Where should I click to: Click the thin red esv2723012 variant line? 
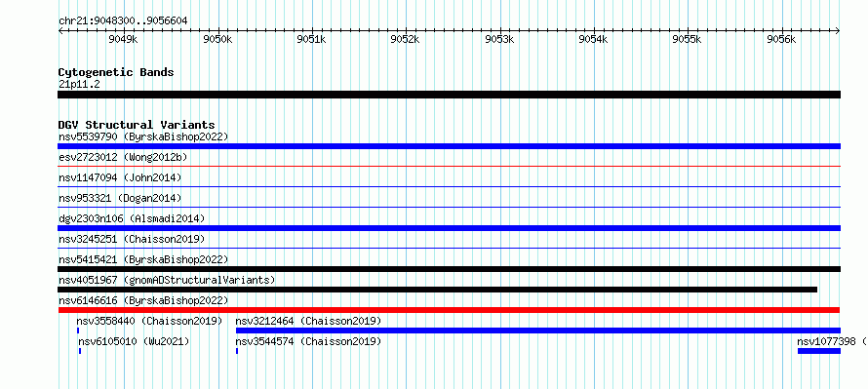(449, 166)
